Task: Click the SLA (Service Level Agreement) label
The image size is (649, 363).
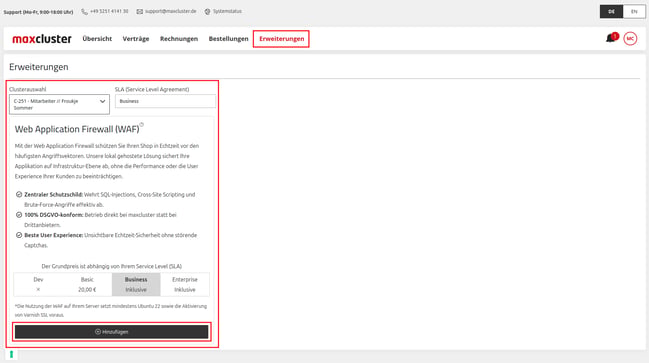Action: click(x=152, y=89)
